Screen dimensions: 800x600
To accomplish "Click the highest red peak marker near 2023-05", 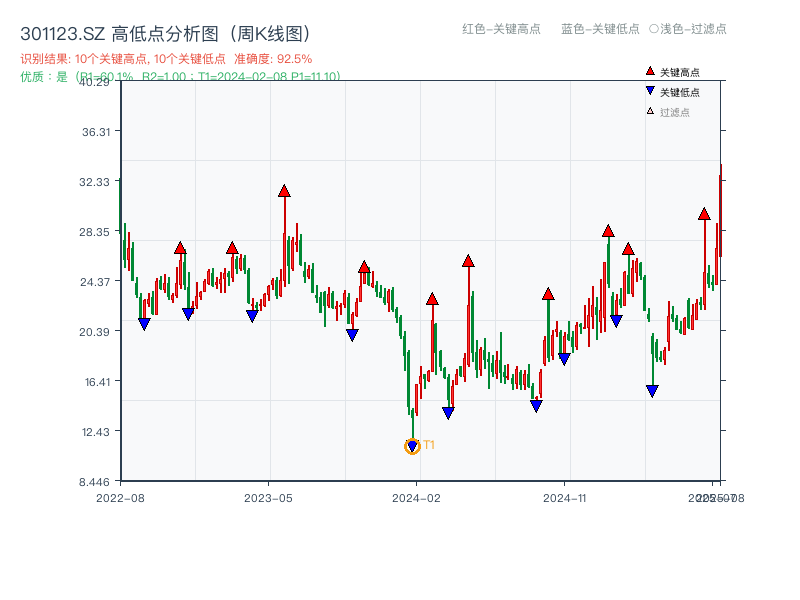I will coord(284,191).
